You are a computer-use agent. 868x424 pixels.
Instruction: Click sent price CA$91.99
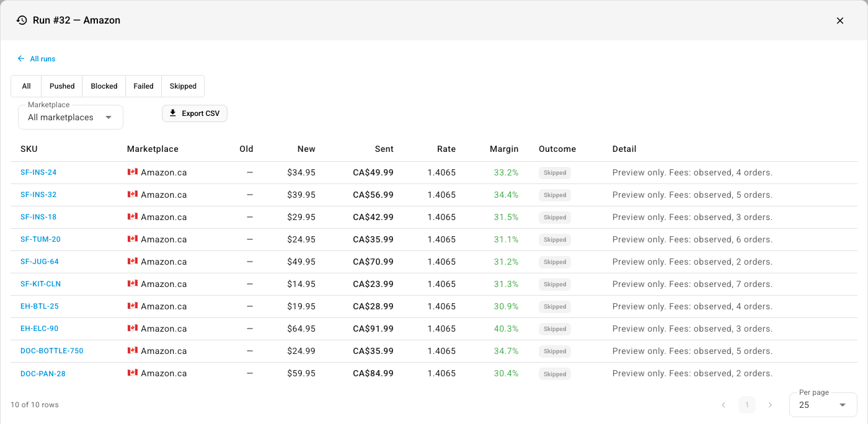coord(373,329)
